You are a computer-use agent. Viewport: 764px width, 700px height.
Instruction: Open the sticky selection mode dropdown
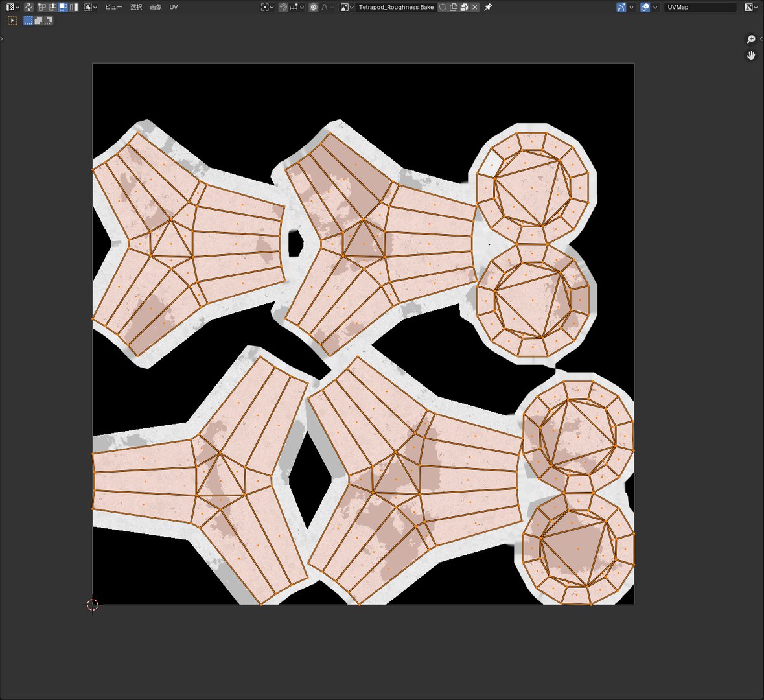tap(91, 7)
